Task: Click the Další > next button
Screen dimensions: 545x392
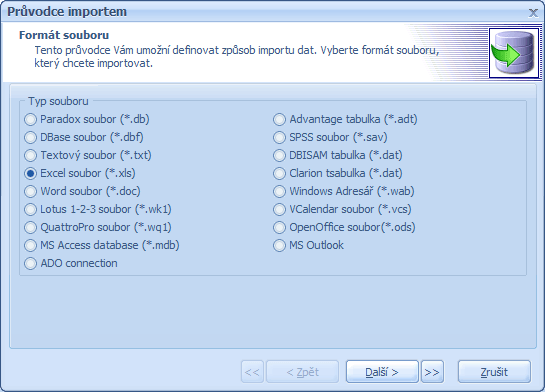Action: pyautogui.click(x=382, y=372)
